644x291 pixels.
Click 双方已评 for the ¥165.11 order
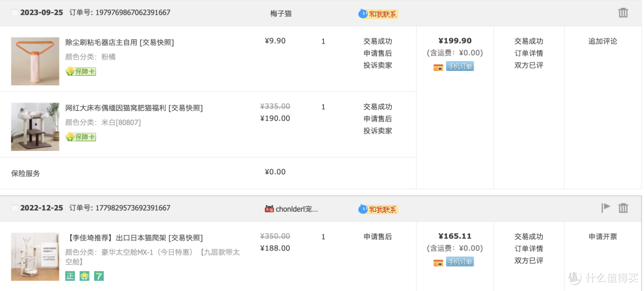pyautogui.click(x=528, y=261)
